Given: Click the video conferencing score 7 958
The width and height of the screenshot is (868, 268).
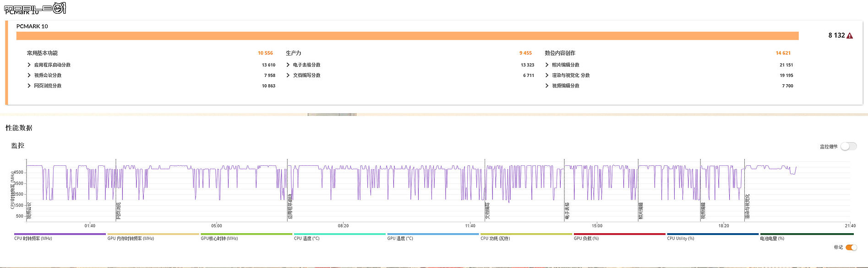Looking at the screenshot, I should (270, 76).
